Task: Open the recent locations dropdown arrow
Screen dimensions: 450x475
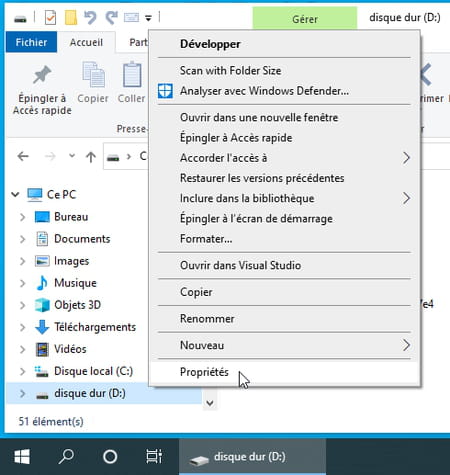Action: 72,156
